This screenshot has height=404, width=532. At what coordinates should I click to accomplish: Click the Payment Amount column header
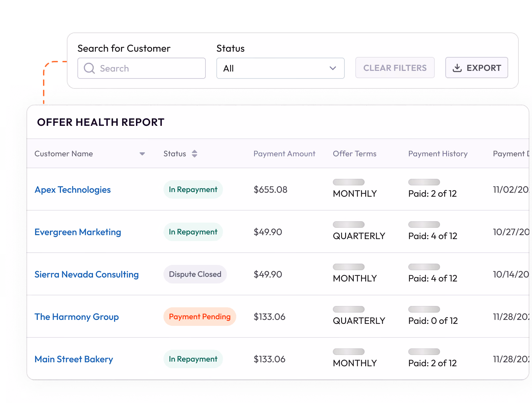[285, 154]
